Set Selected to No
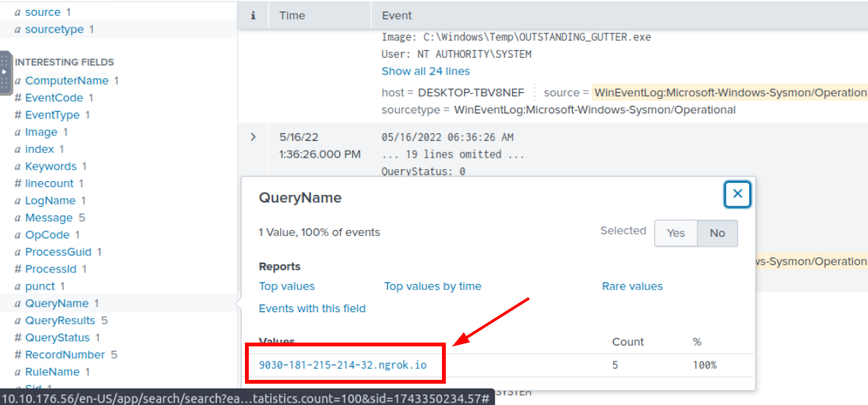868x405 pixels. click(x=717, y=233)
